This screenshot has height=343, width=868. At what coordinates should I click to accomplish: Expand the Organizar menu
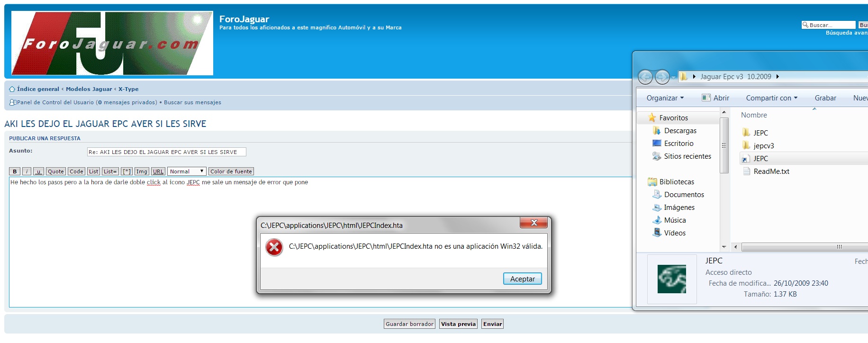click(665, 98)
